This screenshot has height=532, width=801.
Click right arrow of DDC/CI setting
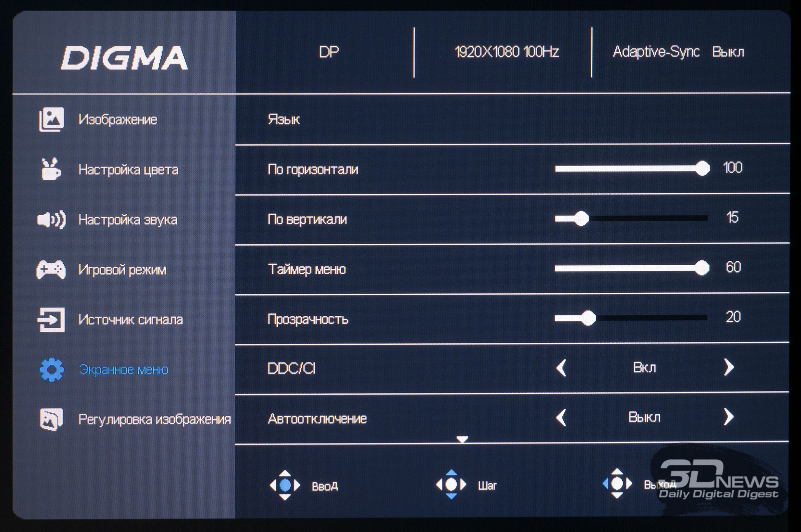click(728, 367)
